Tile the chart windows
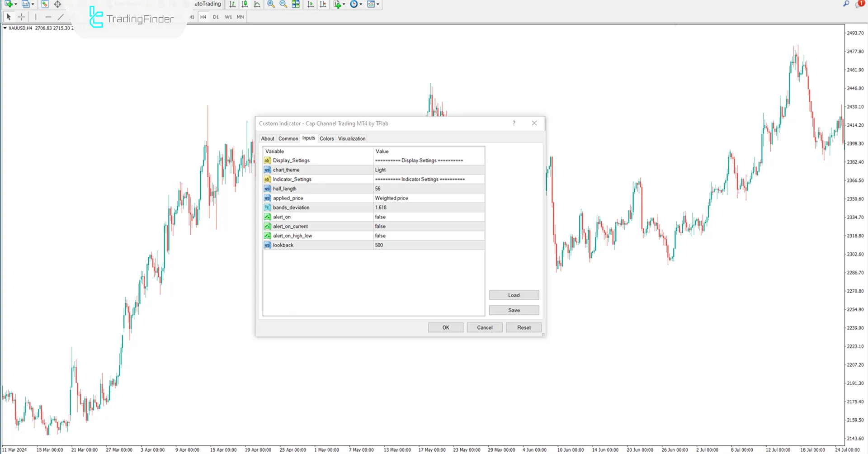868x454 pixels. tap(295, 5)
